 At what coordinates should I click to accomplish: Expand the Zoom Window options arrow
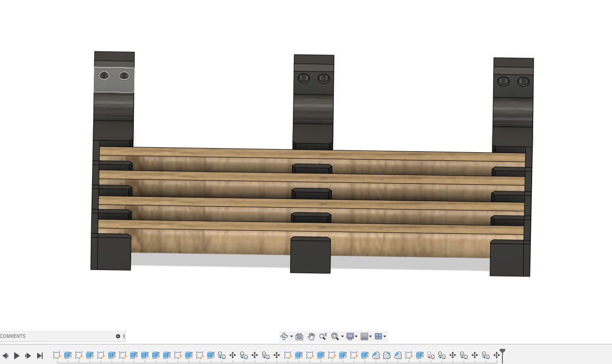click(x=342, y=337)
